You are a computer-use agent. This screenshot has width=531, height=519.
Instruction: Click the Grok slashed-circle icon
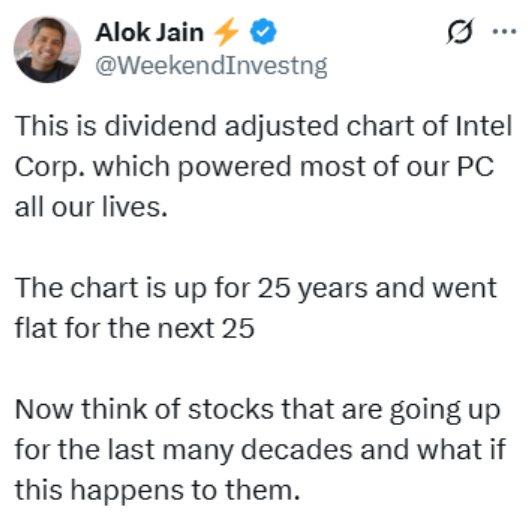click(460, 32)
